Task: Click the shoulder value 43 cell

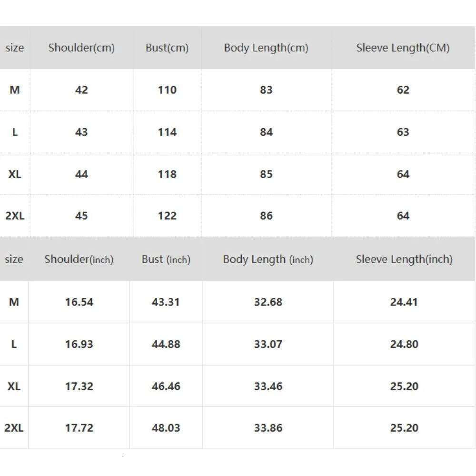Action: coord(81,132)
